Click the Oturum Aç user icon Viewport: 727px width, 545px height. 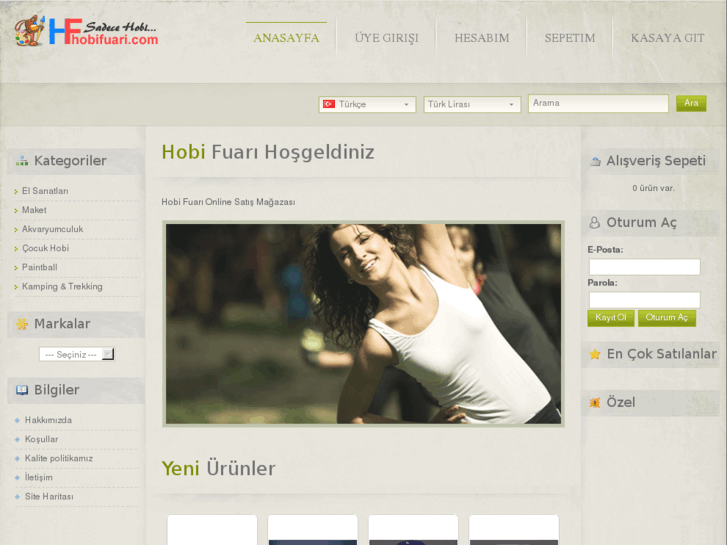(594, 223)
